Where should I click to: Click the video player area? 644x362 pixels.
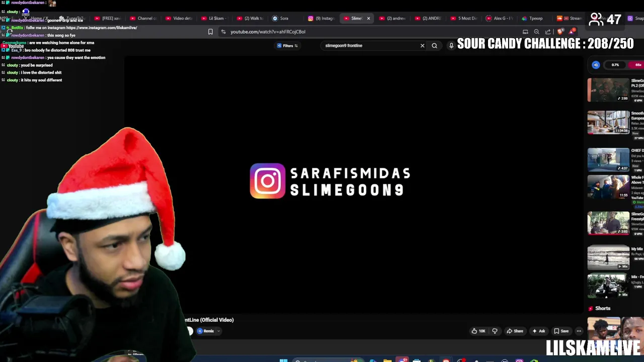pyautogui.click(x=354, y=184)
